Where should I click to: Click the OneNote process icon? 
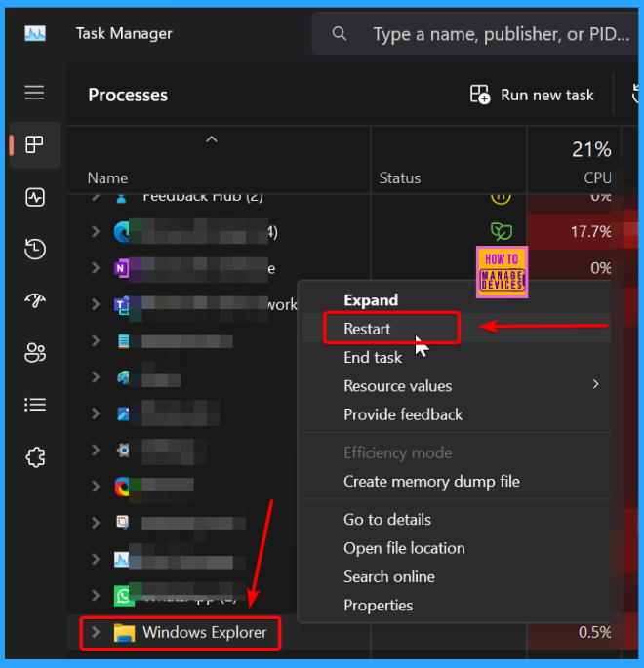121,268
